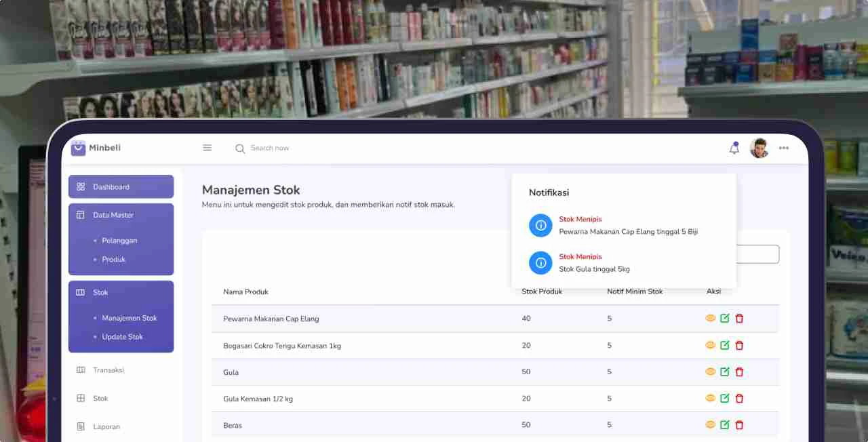The image size is (868, 442).
Task: Edit the Beras row
Action: (725, 424)
